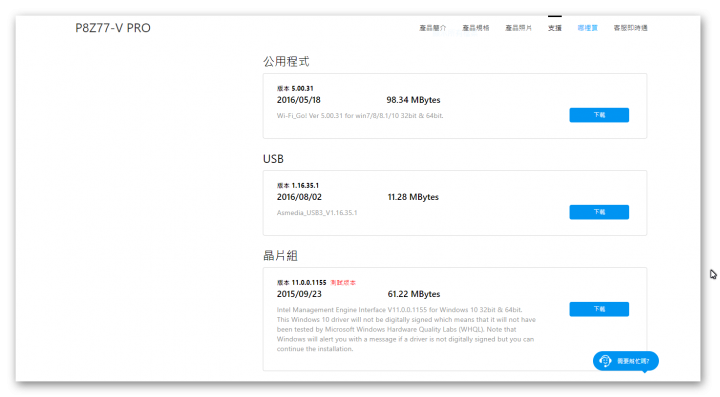Click the P8Z77-V PRO product title
This screenshot has width=720, height=397.
click(x=113, y=28)
